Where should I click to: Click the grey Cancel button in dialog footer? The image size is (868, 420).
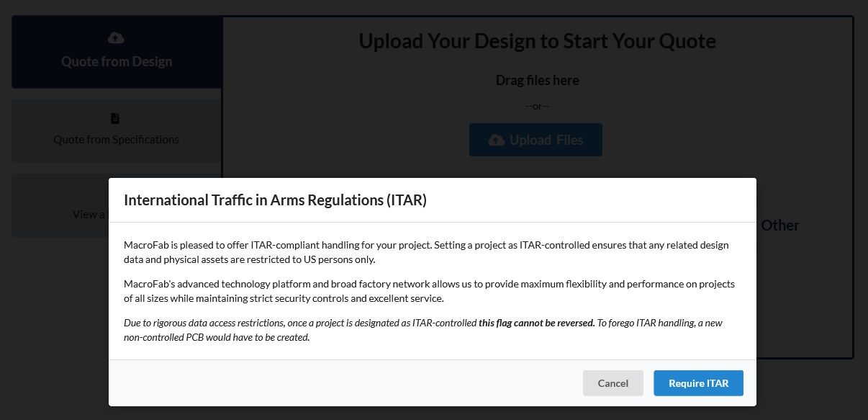point(612,383)
